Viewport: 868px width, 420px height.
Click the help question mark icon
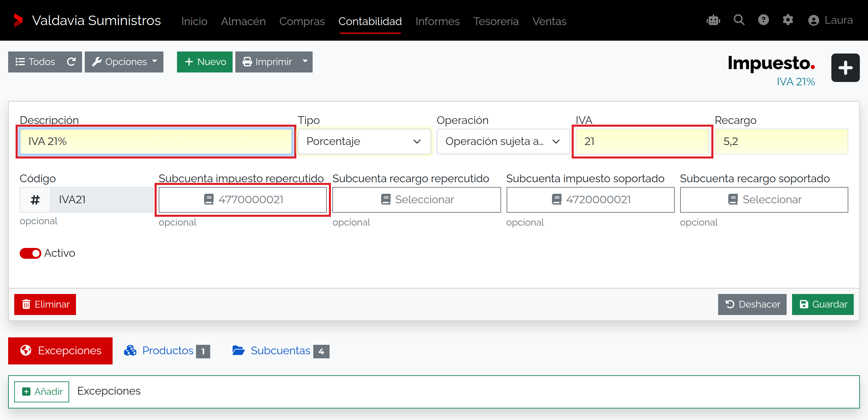coord(764,20)
